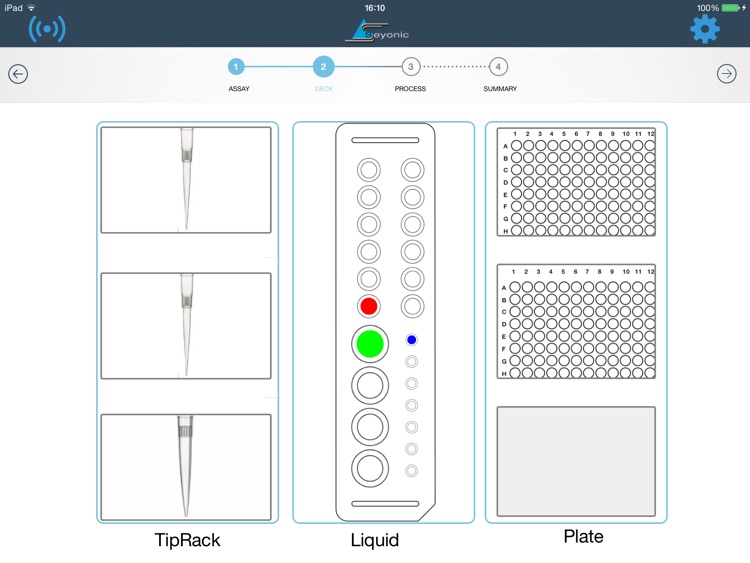This screenshot has height=563, width=750.
Task: Select the second-from-top left empty vial
Action: pyautogui.click(x=369, y=197)
